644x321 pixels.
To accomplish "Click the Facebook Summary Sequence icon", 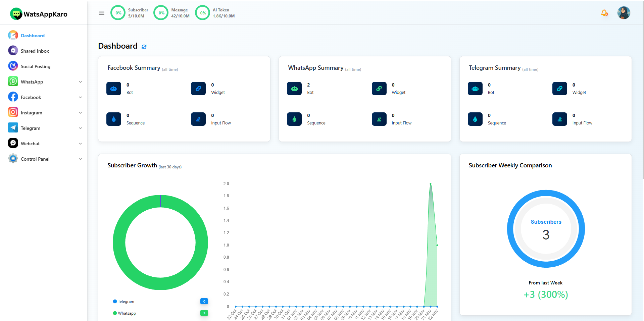I will (x=114, y=119).
